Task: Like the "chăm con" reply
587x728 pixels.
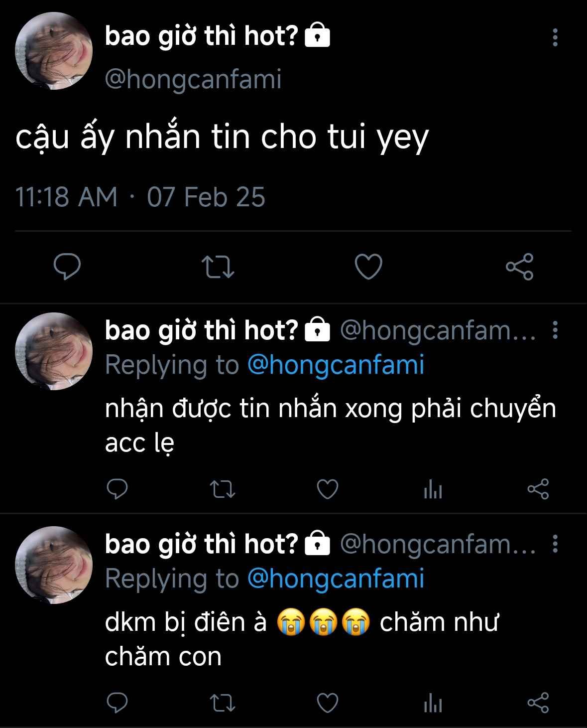Action: coord(328,703)
